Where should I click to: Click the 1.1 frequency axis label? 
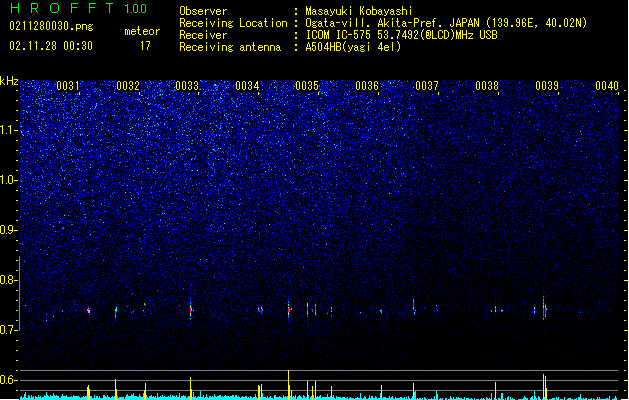(x=8, y=130)
